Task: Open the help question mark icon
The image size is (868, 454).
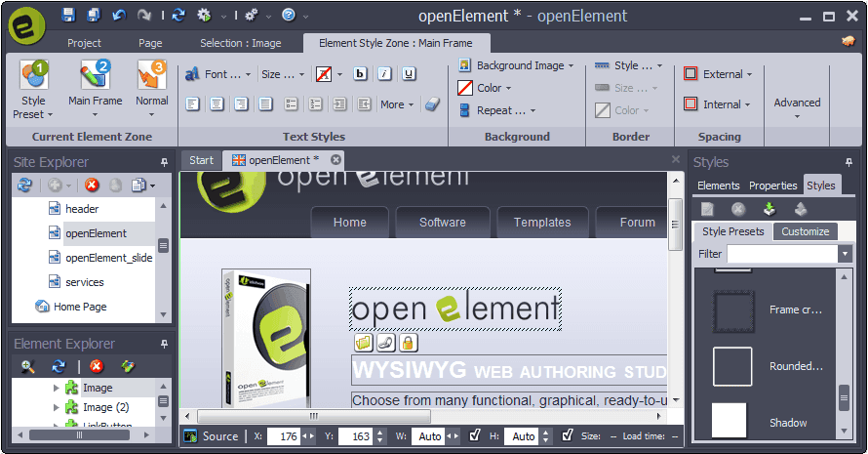Action: click(x=289, y=15)
